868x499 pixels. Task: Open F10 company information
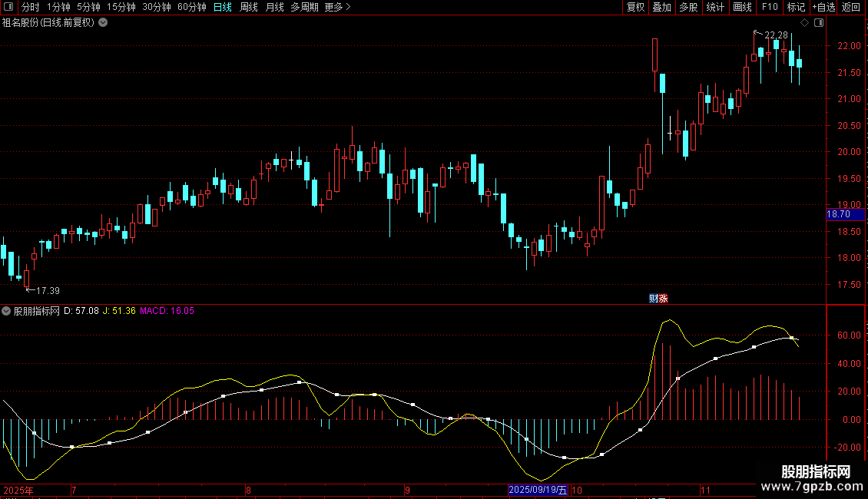pyautogui.click(x=770, y=7)
